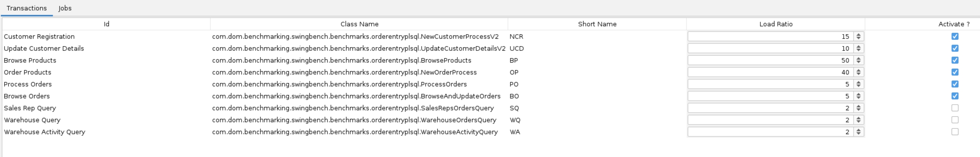This screenshot has width=980, height=157.
Task: Click the Short Name column header
Action: coord(597,24)
